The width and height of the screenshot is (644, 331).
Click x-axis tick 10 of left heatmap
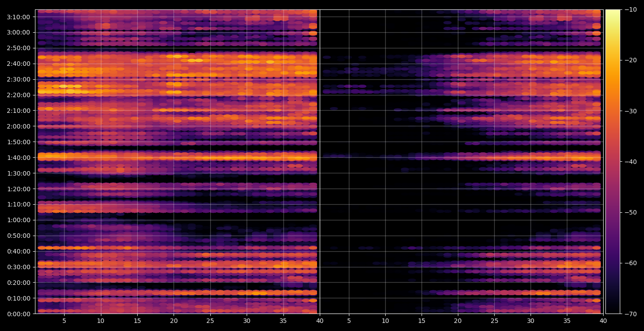(100, 321)
